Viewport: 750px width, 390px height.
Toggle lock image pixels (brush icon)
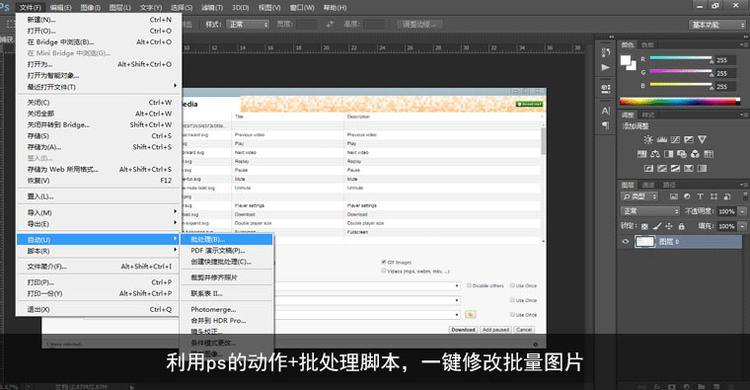[657, 226]
